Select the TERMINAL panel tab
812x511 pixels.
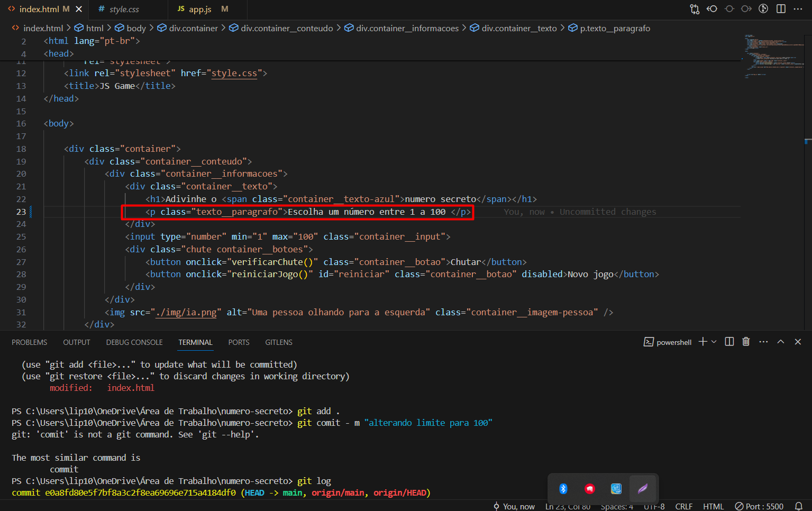coord(195,342)
